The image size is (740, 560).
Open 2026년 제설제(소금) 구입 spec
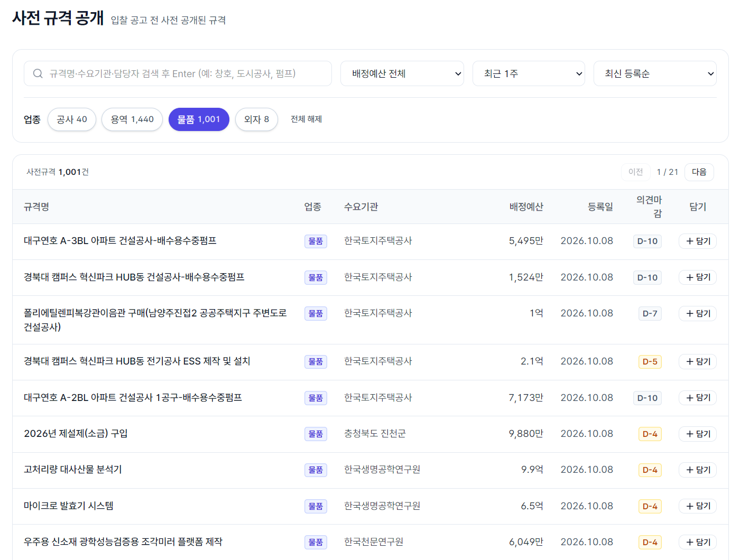pyautogui.click(x=76, y=434)
